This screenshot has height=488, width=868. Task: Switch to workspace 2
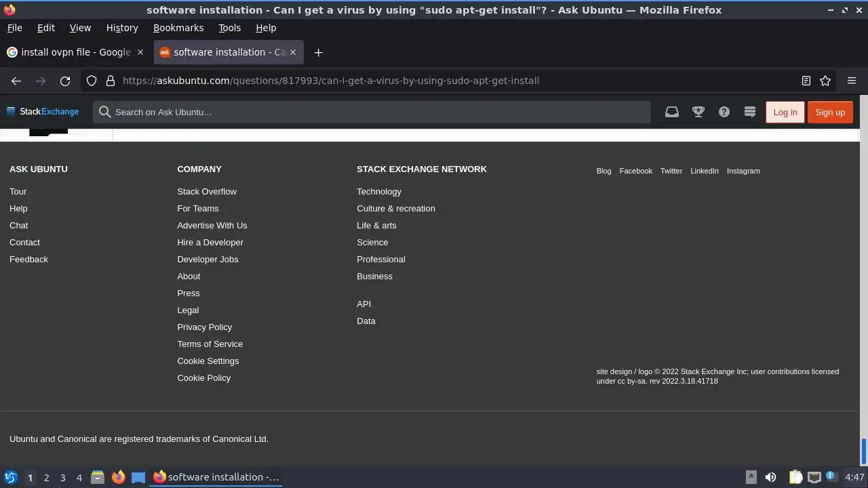46,477
